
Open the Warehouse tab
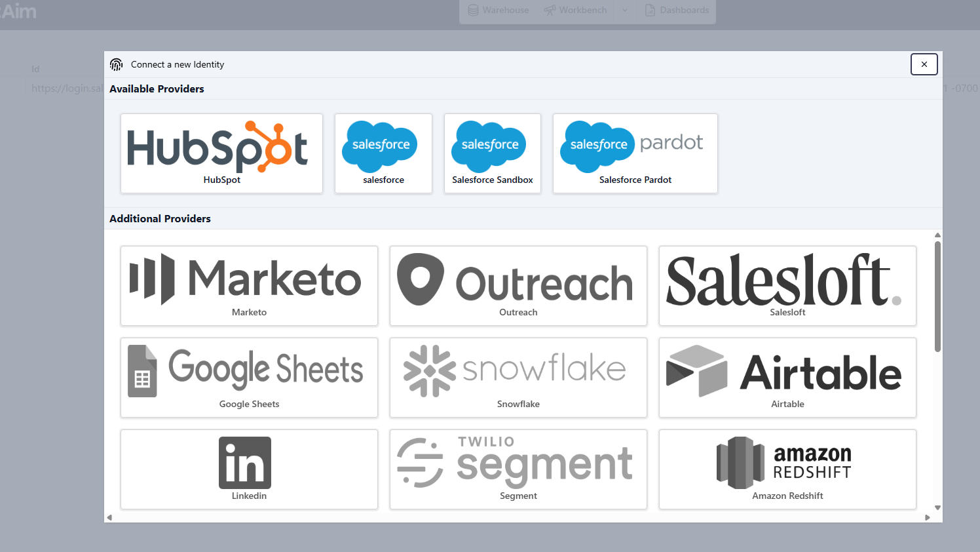pyautogui.click(x=499, y=10)
